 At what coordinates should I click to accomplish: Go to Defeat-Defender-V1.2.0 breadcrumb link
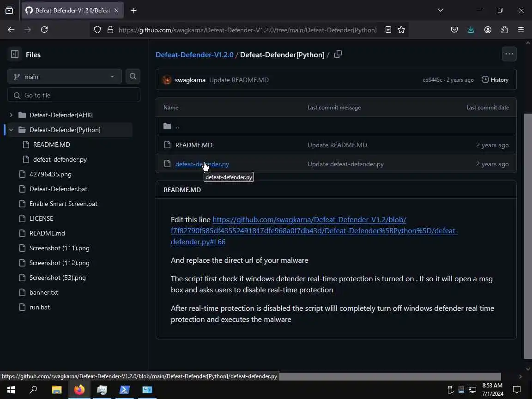pos(194,54)
